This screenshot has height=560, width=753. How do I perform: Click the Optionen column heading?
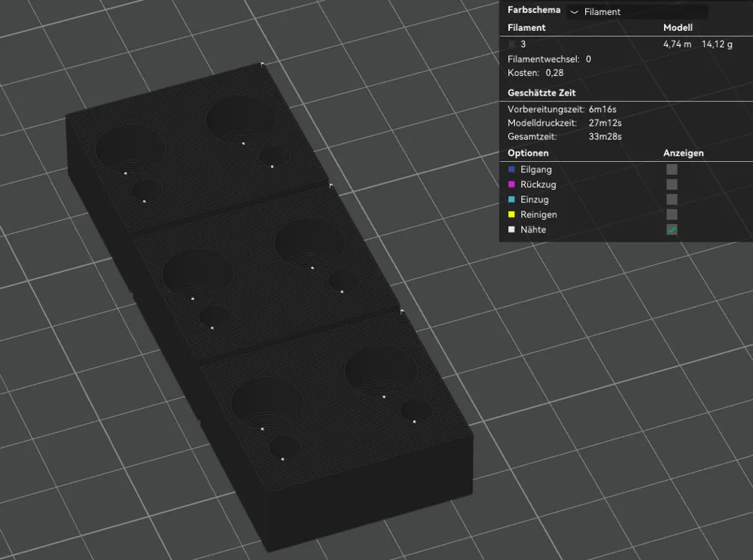[528, 153]
